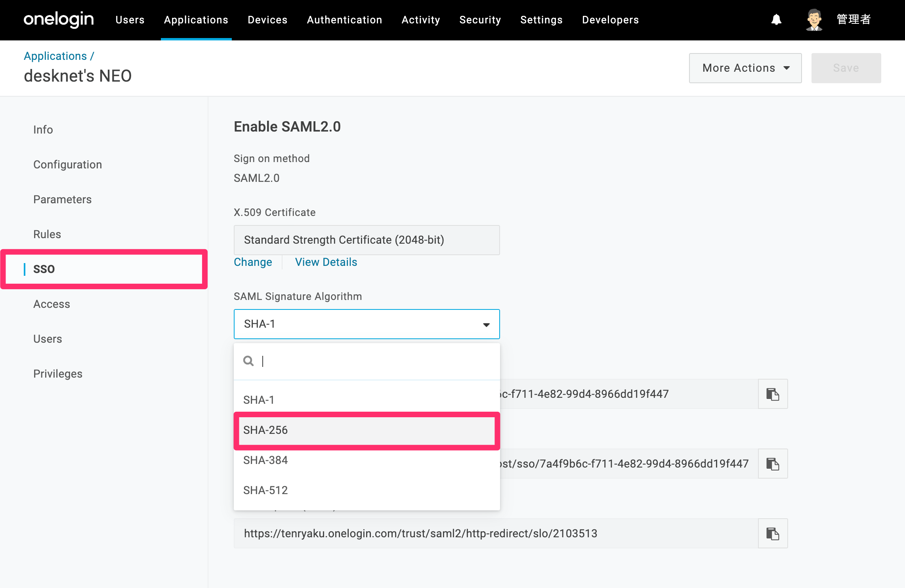
Task: Select SHA-256 from the algorithm list
Action: point(367,430)
